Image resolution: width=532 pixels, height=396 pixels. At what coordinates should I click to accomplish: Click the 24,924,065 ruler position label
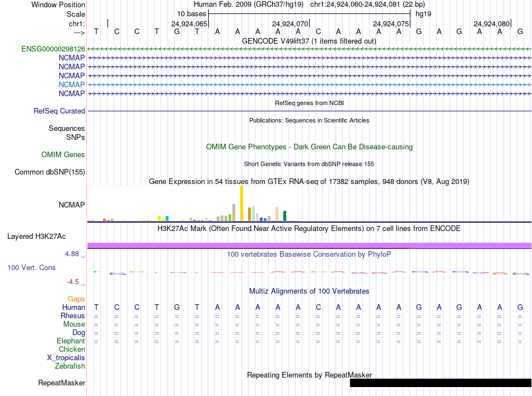click(x=189, y=23)
